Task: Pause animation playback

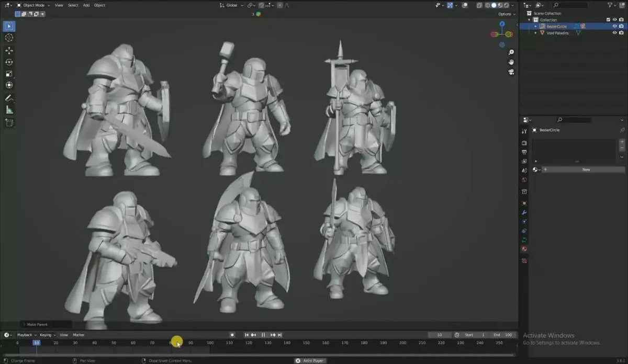Action: [263, 335]
